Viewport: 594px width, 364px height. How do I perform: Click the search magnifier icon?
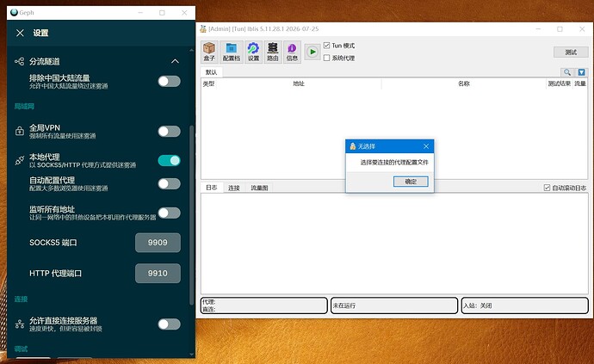566,72
